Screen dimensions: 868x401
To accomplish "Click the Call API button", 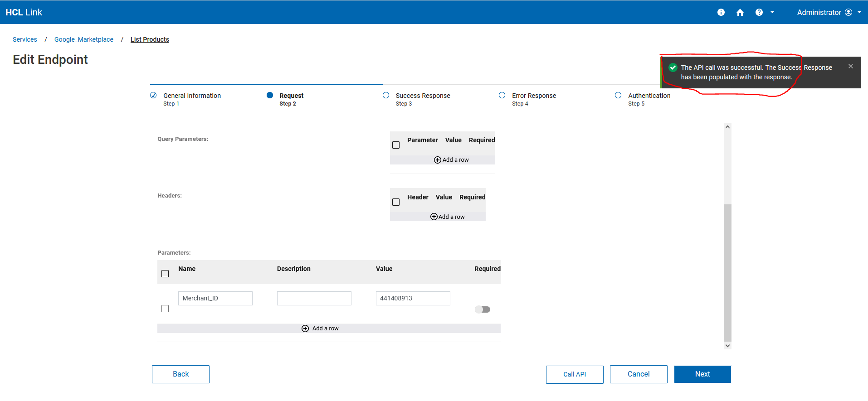I will point(575,374).
